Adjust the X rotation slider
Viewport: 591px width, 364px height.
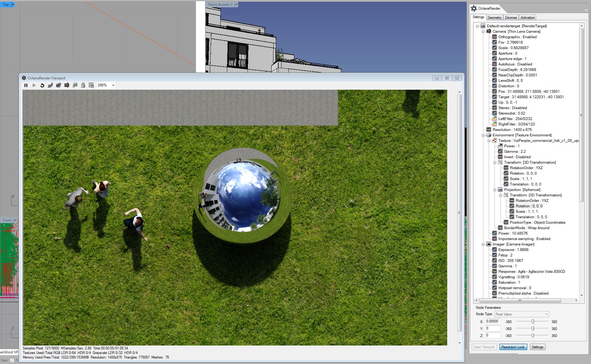532,322
